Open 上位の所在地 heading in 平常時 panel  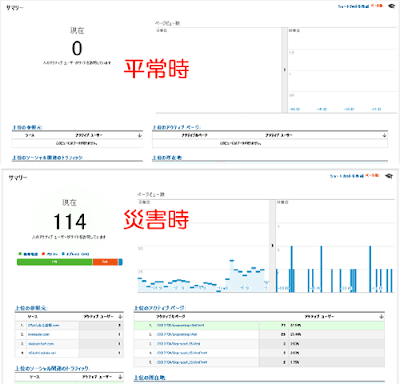pos(167,158)
